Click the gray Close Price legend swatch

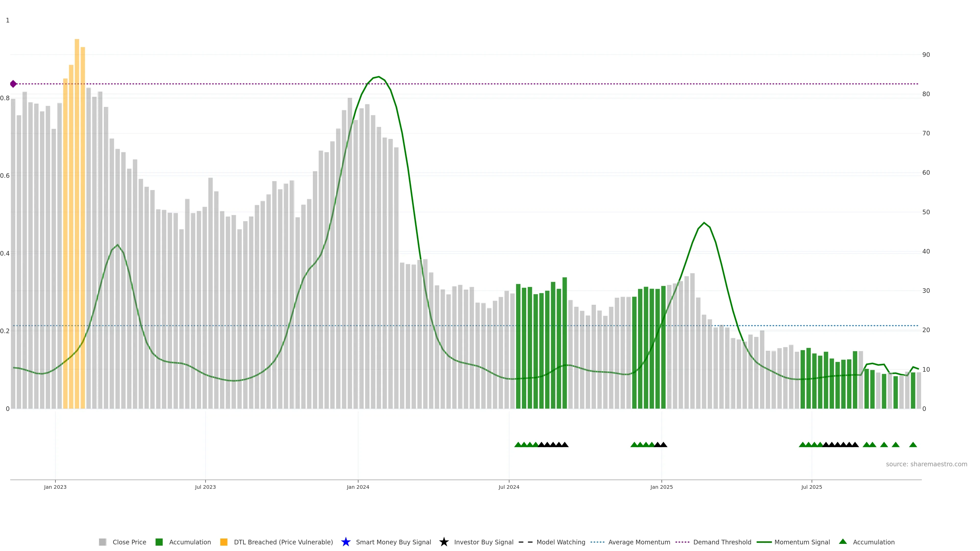point(102,542)
